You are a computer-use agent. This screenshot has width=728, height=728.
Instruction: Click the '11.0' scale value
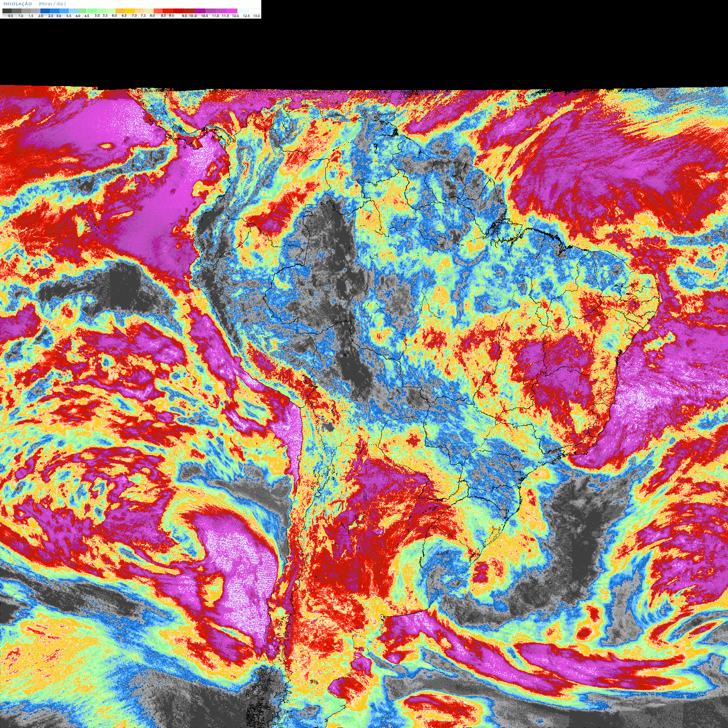[x=216, y=16]
